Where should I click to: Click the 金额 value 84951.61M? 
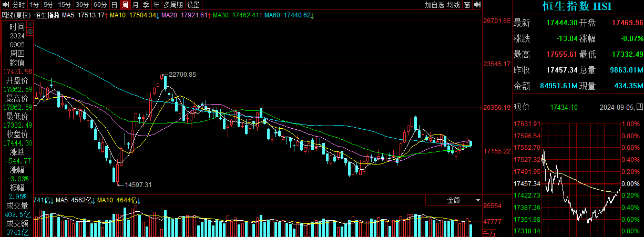pos(559,86)
